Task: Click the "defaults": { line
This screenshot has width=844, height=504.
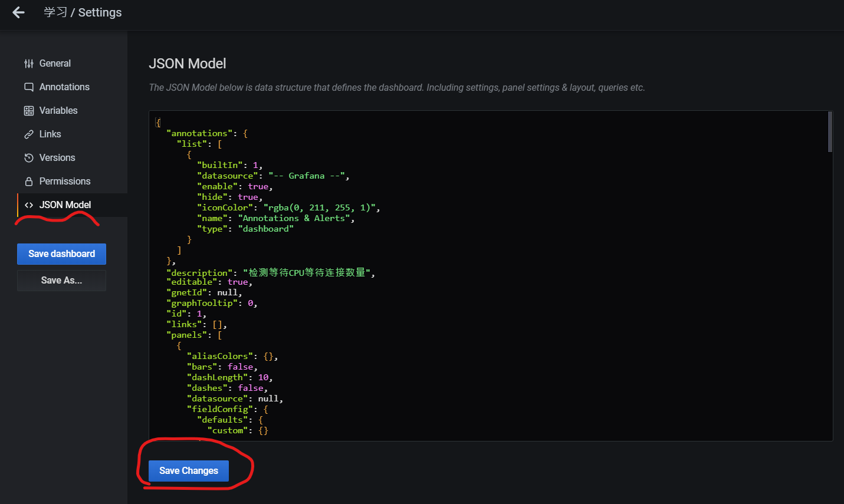Action: coord(230,420)
